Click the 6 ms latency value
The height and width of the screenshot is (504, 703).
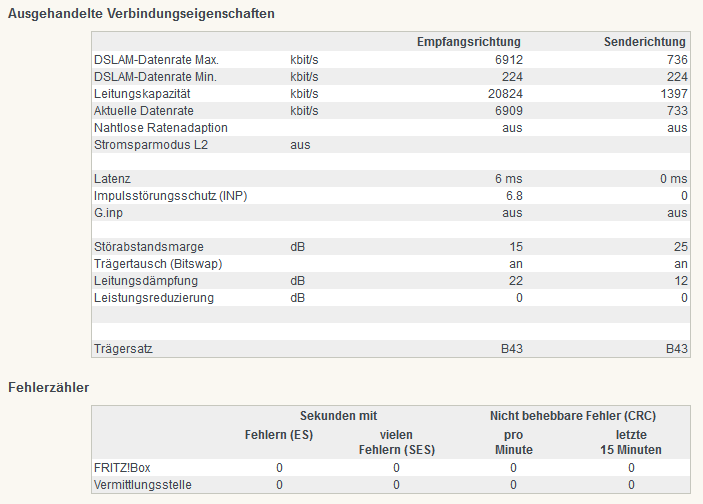click(x=508, y=179)
